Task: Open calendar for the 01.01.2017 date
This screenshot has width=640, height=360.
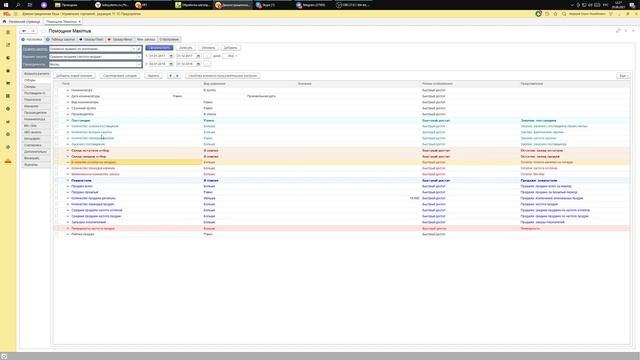Action: pos(171,56)
